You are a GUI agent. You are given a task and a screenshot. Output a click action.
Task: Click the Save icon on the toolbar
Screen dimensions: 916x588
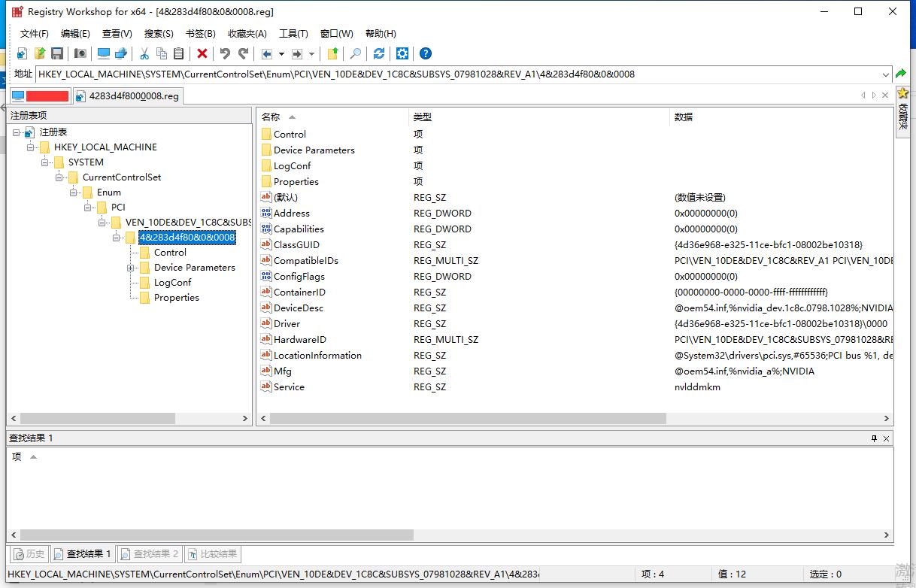tap(56, 53)
